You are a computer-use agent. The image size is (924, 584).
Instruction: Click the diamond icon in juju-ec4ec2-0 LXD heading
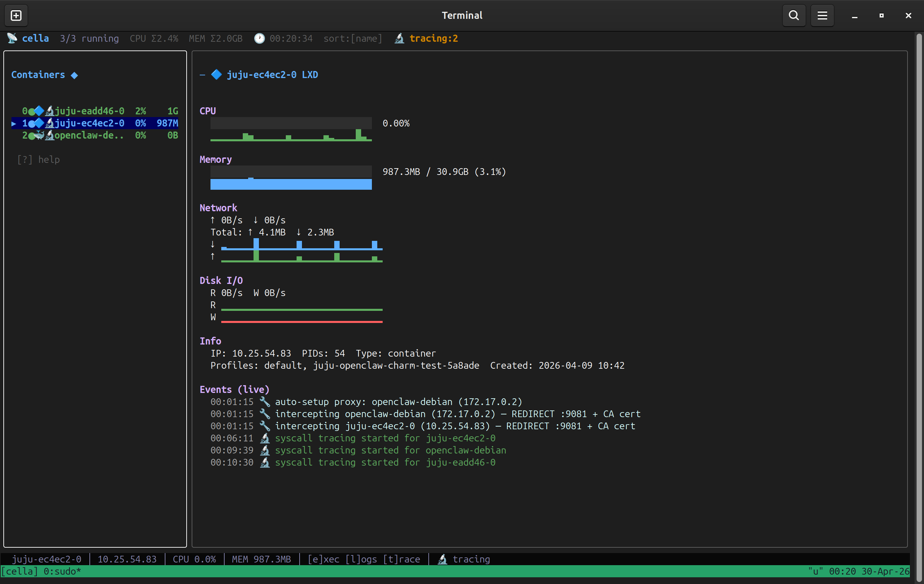pyautogui.click(x=217, y=74)
